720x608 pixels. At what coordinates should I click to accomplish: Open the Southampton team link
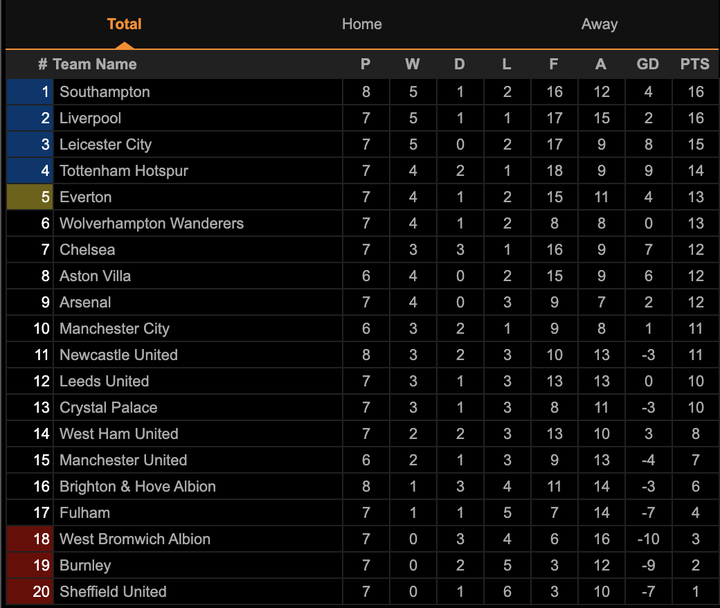[105, 92]
